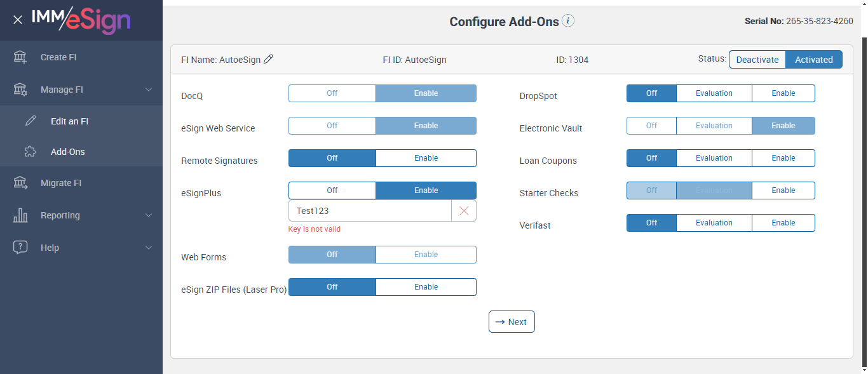
Task: Collapse the Manage FI menu chevron
Action: tap(149, 90)
